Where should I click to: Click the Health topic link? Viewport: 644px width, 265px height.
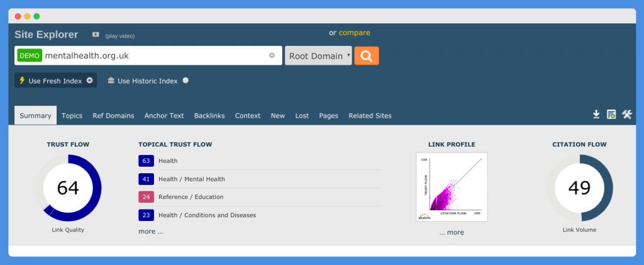(x=168, y=161)
